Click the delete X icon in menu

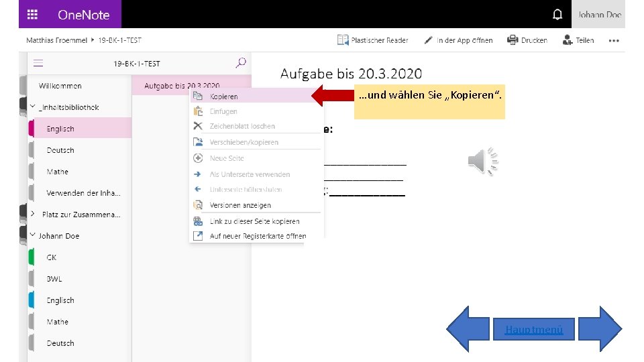(x=198, y=125)
